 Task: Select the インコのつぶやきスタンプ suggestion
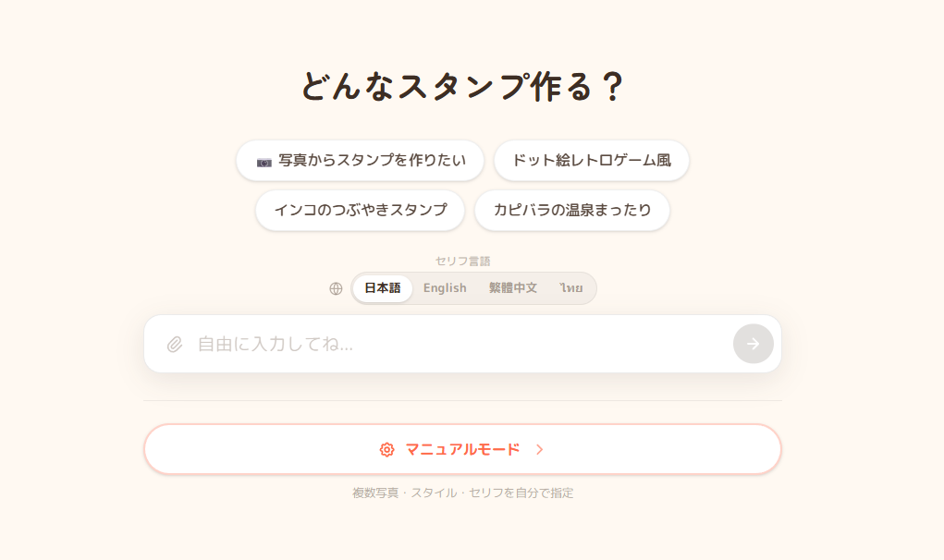(x=360, y=210)
